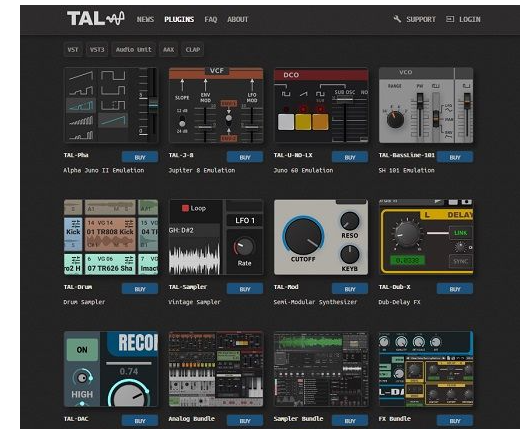Buy the TAL-Mod plugin
527x429 pixels.
click(x=350, y=289)
